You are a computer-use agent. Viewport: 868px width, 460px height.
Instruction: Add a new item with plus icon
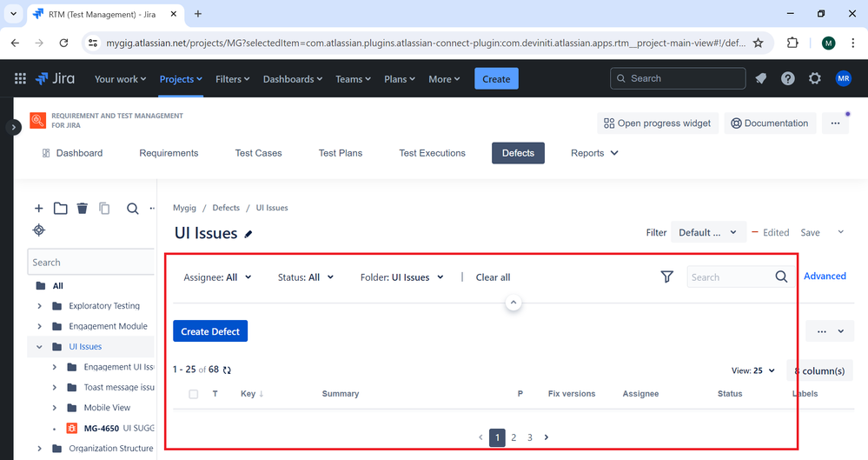(x=39, y=209)
